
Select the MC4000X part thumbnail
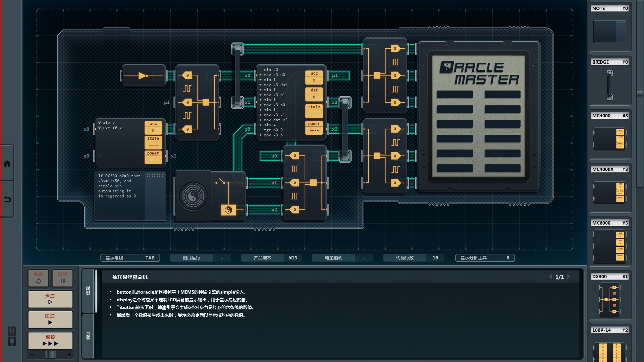609,192
